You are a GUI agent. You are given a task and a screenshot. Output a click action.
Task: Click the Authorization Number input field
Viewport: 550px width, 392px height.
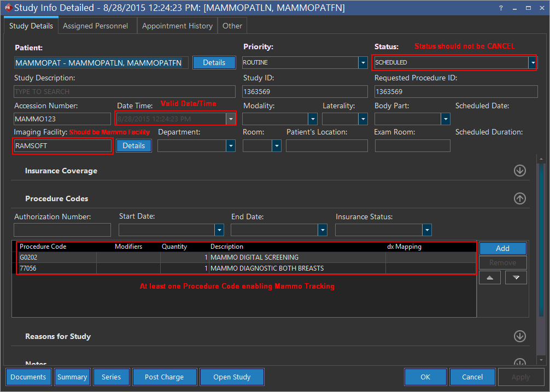[x=62, y=230]
